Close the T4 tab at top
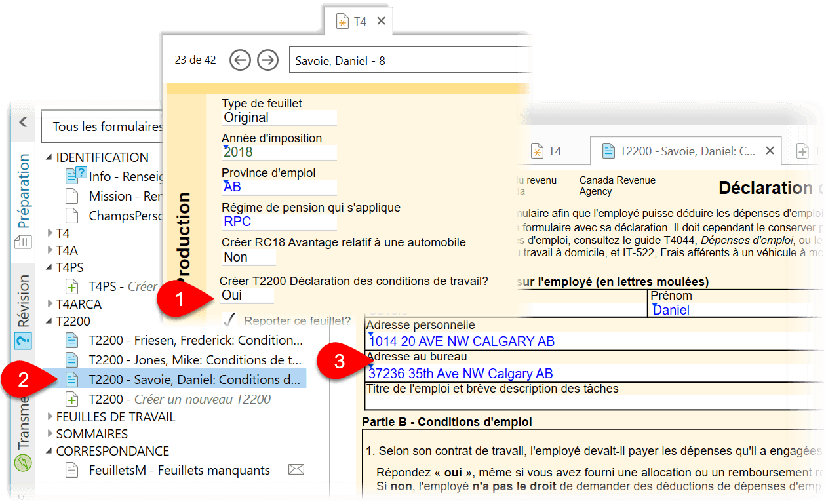 [x=381, y=21]
